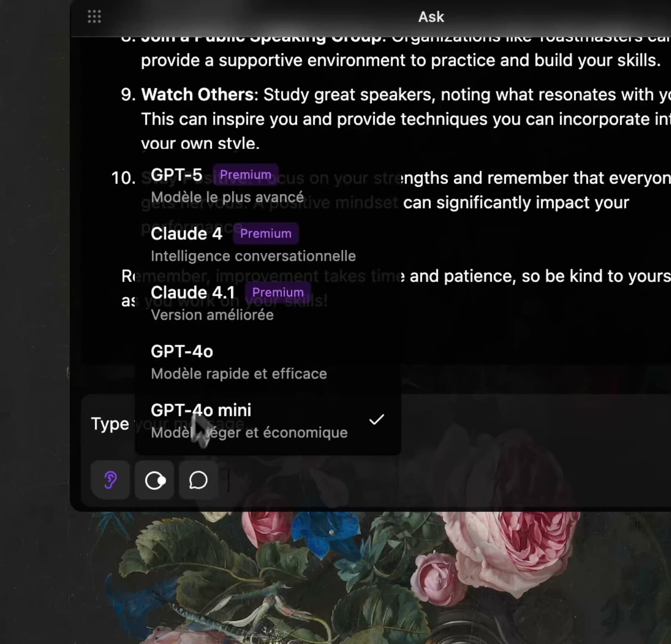Click the Intelligence conversationnelle subtitle

(x=253, y=256)
